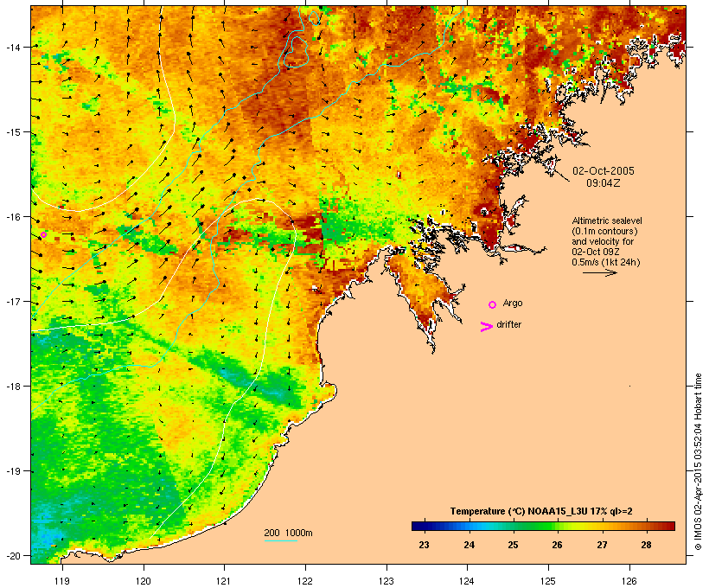Click the '(0.1m contours)' legend line
Screen dimensions: 709x588
[604, 231]
